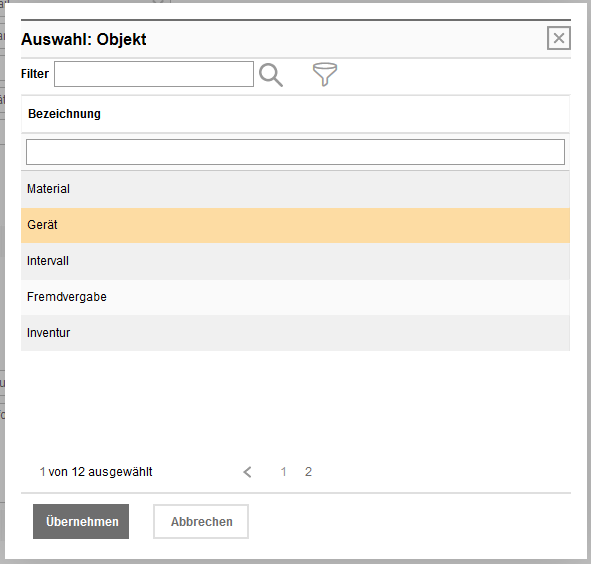This screenshot has width=591, height=564.
Task: Click the funnel filter icon
Action: [x=325, y=74]
